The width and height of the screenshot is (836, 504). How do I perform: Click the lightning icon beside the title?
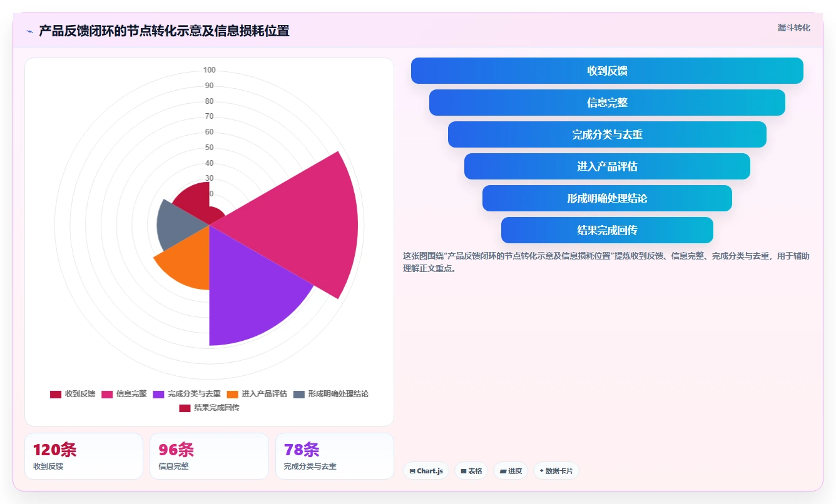[30, 31]
